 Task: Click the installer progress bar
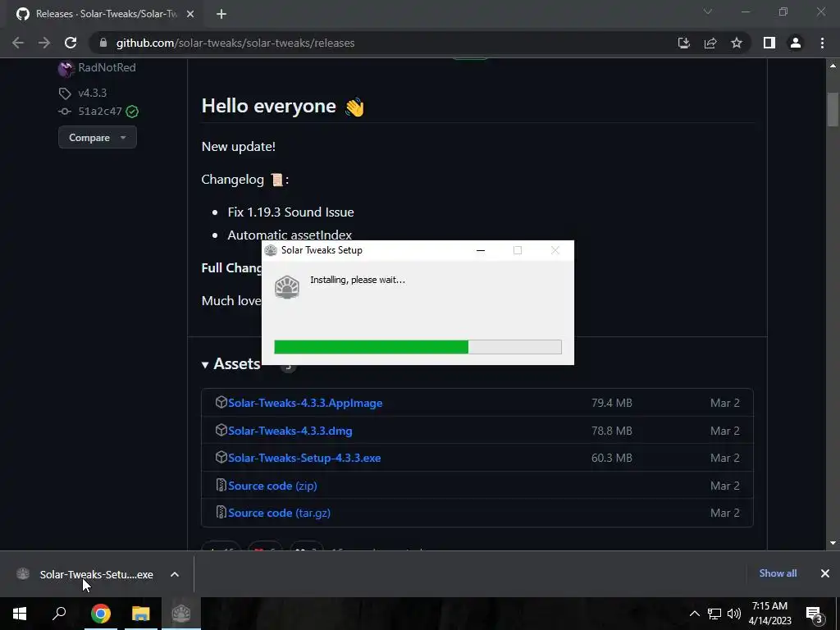coord(418,347)
